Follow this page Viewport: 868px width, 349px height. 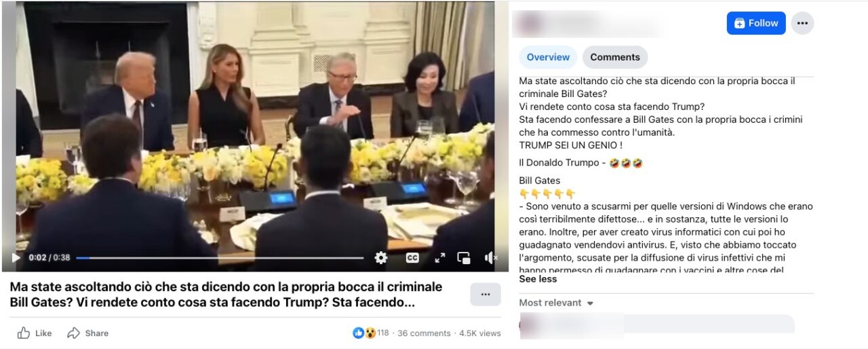[756, 23]
